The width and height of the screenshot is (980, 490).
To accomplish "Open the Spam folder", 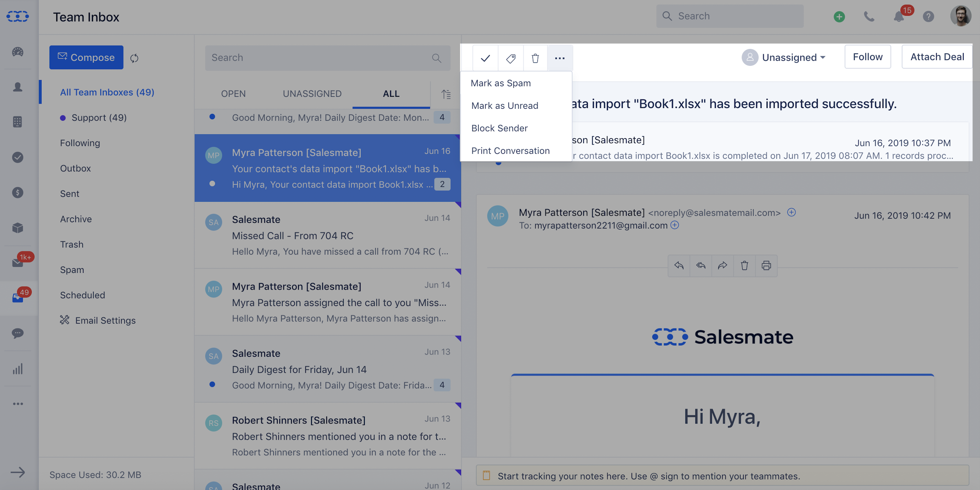I will (72, 270).
